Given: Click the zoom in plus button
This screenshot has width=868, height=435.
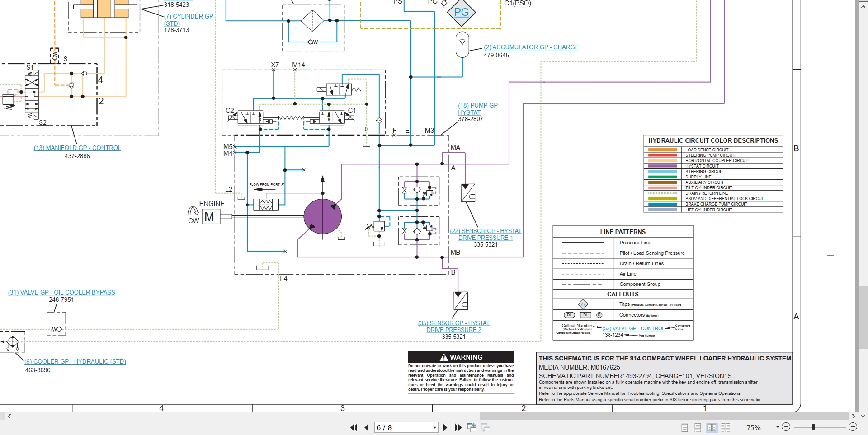Looking at the screenshot, I should 853,427.
